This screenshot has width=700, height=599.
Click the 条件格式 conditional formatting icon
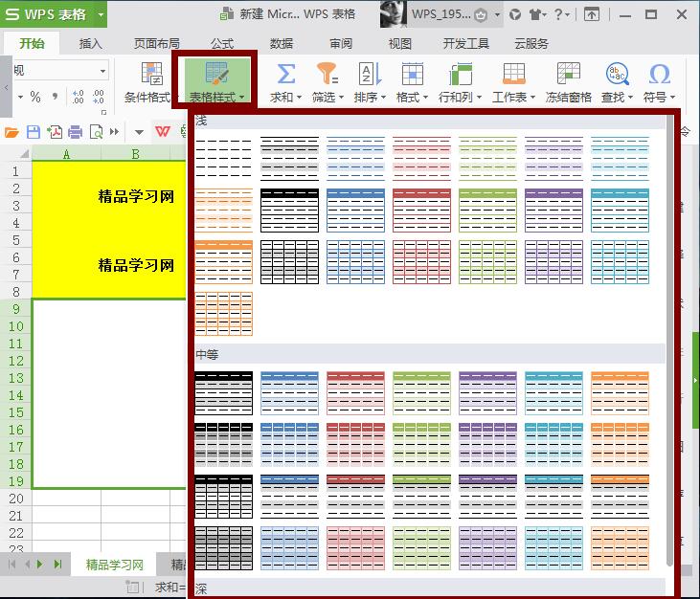(x=151, y=75)
